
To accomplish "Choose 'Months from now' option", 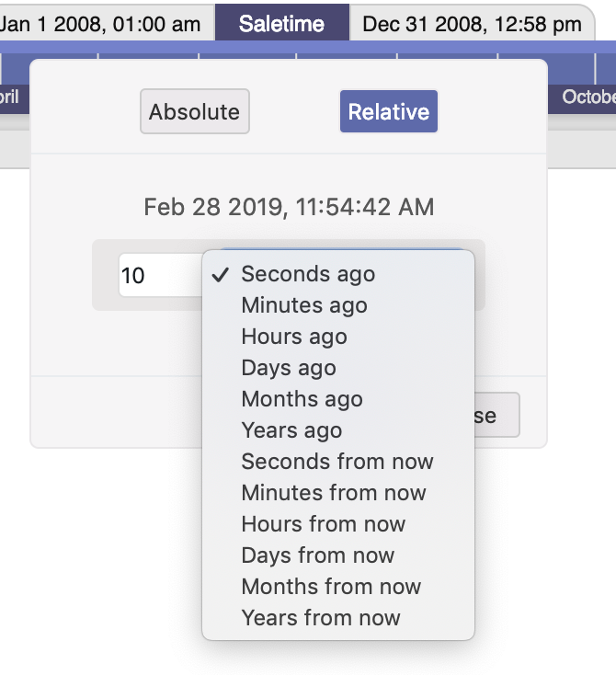I will (331, 587).
